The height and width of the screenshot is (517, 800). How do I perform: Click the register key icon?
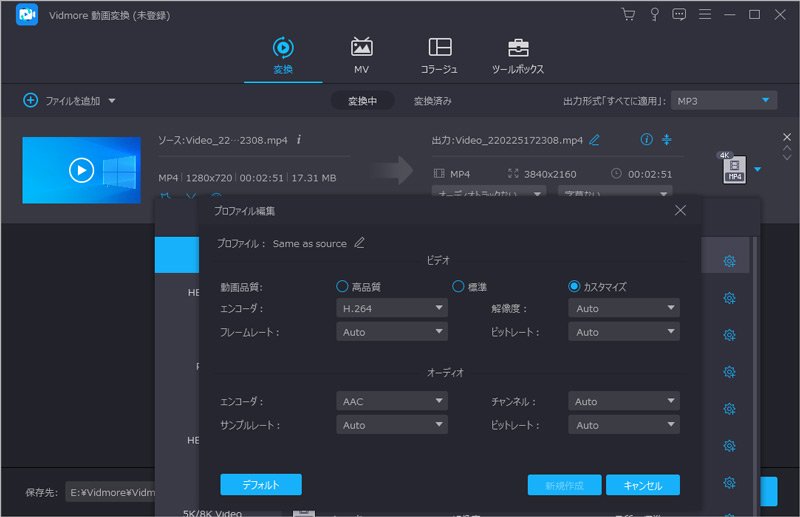click(654, 14)
